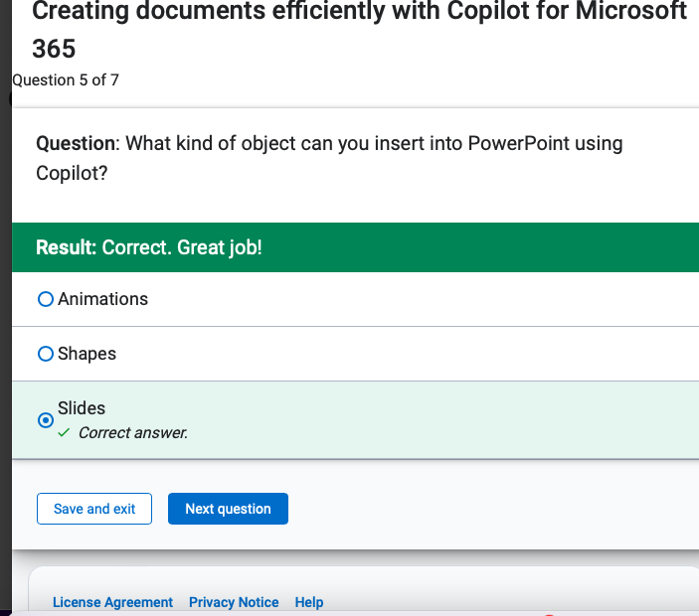Click the Animations option label text
The height and width of the screenshot is (616, 699).
point(103,299)
